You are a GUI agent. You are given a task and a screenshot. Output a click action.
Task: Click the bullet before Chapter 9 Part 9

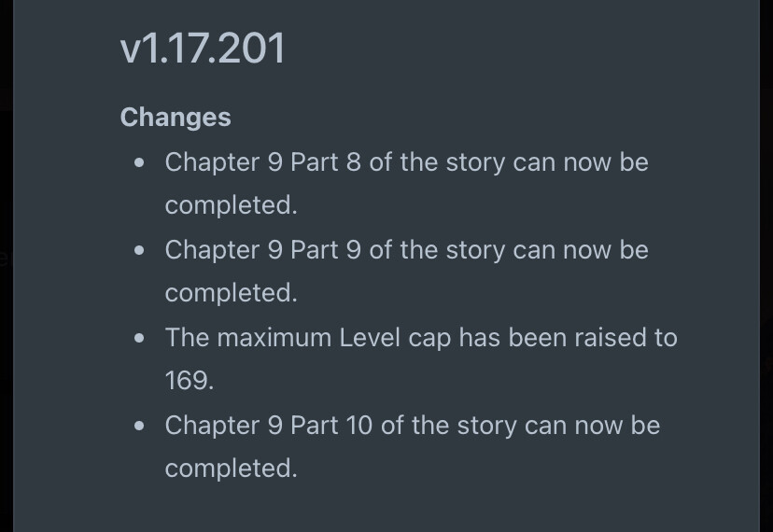click(x=140, y=250)
